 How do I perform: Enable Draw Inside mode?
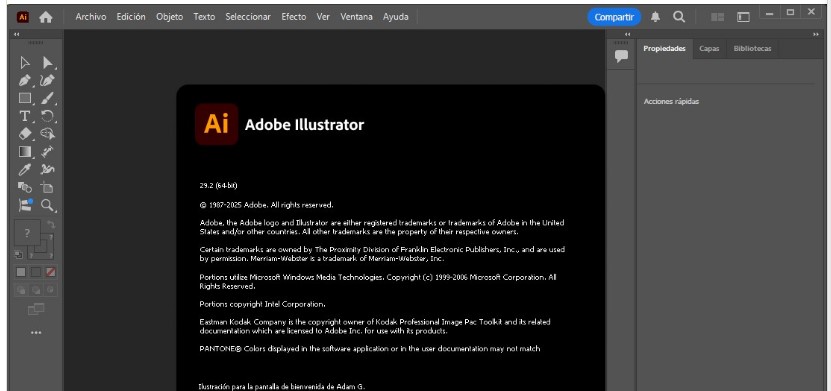point(50,290)
